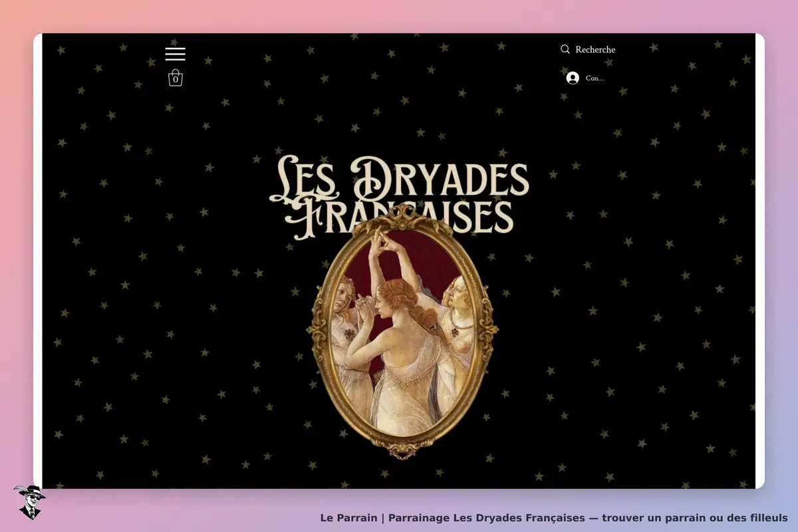Click the Recherche search field
Screen dimensions: 798x532
click(595, 49)
